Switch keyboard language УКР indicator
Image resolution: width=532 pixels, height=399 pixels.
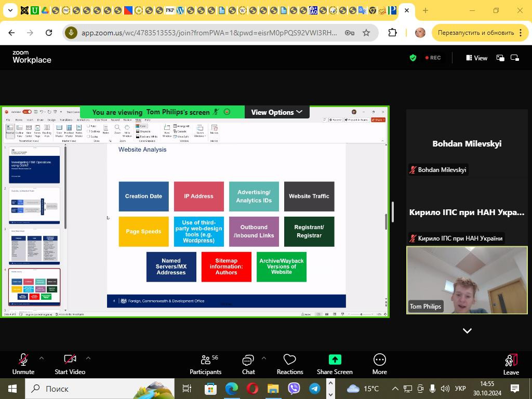pos(460,389)
